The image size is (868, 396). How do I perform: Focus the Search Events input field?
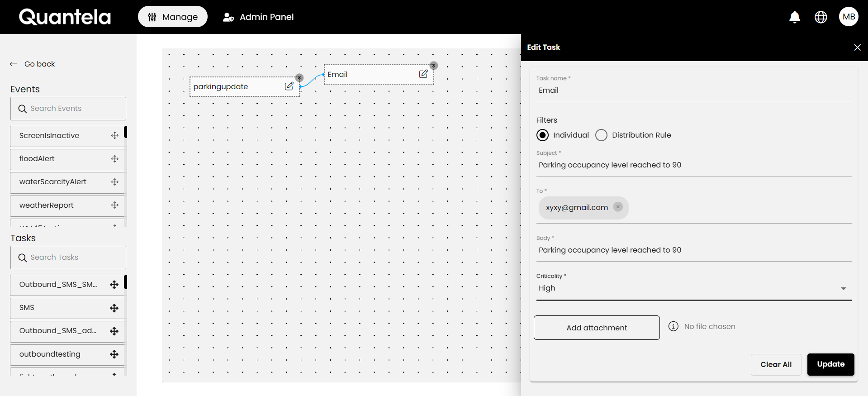point(68,109)
